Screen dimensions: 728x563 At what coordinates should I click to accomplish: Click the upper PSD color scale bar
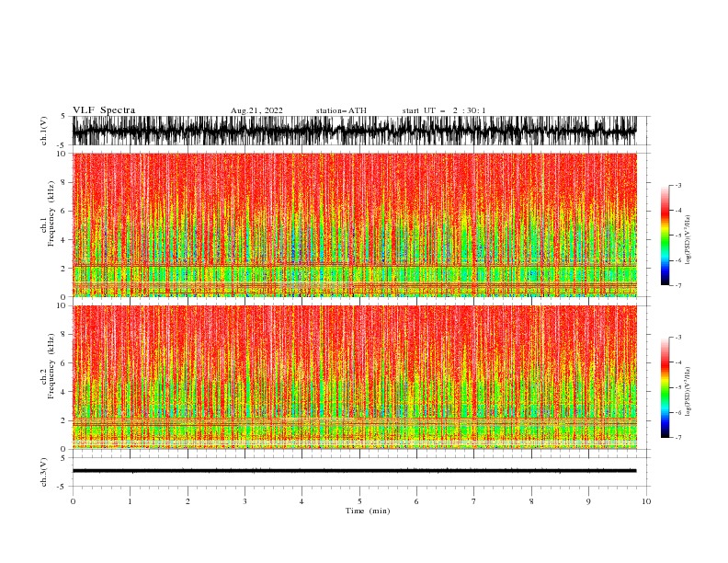coord(665,236)
